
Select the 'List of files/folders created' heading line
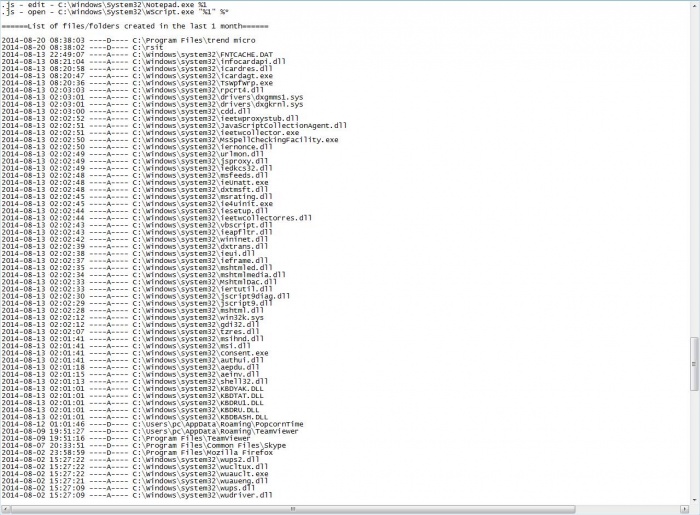pyautogui.click(x=135, y=26)
